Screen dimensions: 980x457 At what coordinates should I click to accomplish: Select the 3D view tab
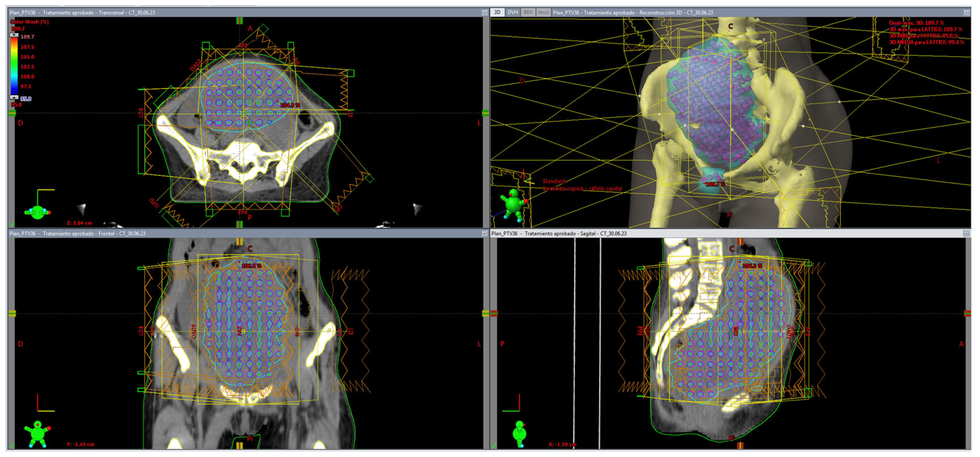497,12
